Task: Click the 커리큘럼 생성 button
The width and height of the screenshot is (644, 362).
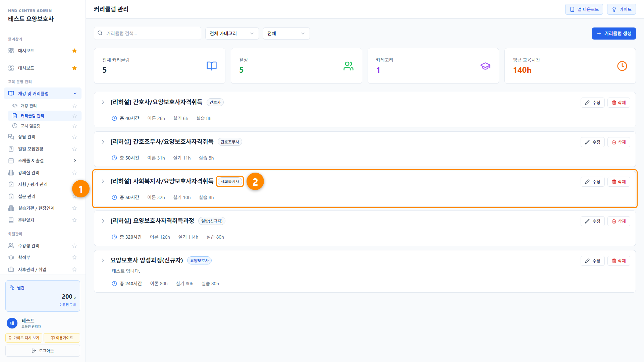Action: (614, 34)
